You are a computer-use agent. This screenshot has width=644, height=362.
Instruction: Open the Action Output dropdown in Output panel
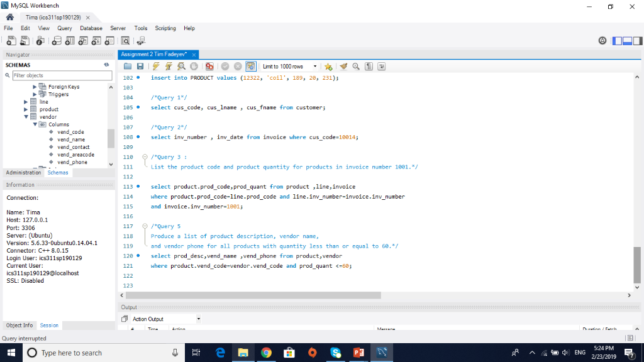[x=197, y=318]
